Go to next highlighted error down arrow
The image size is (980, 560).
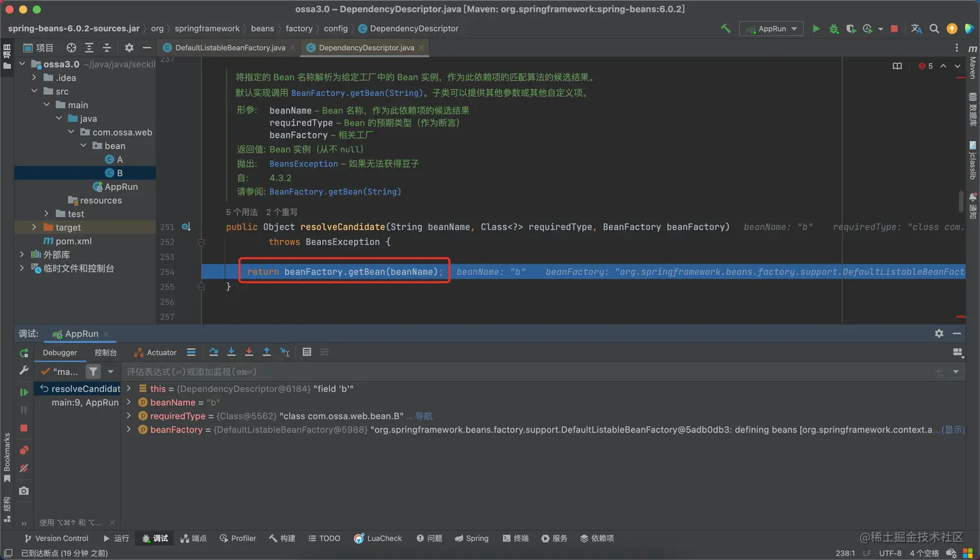[x=957, y=66]
